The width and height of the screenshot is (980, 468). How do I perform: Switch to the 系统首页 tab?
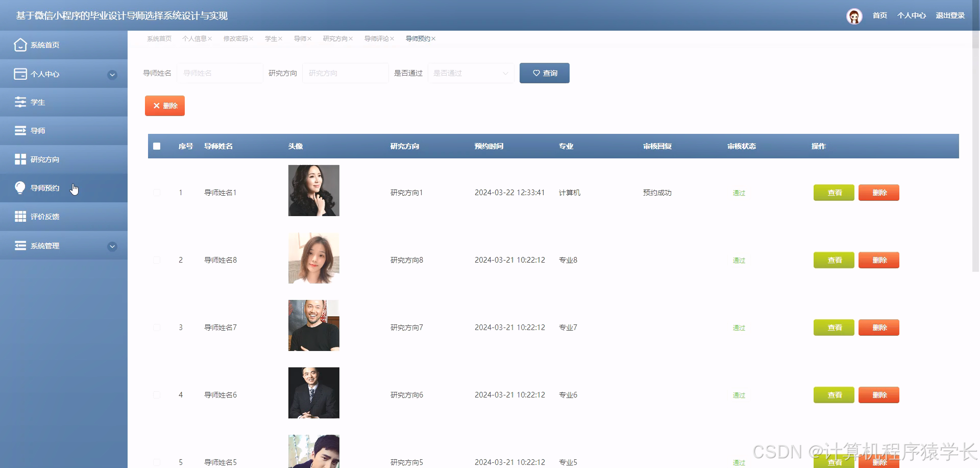[159, 39]
